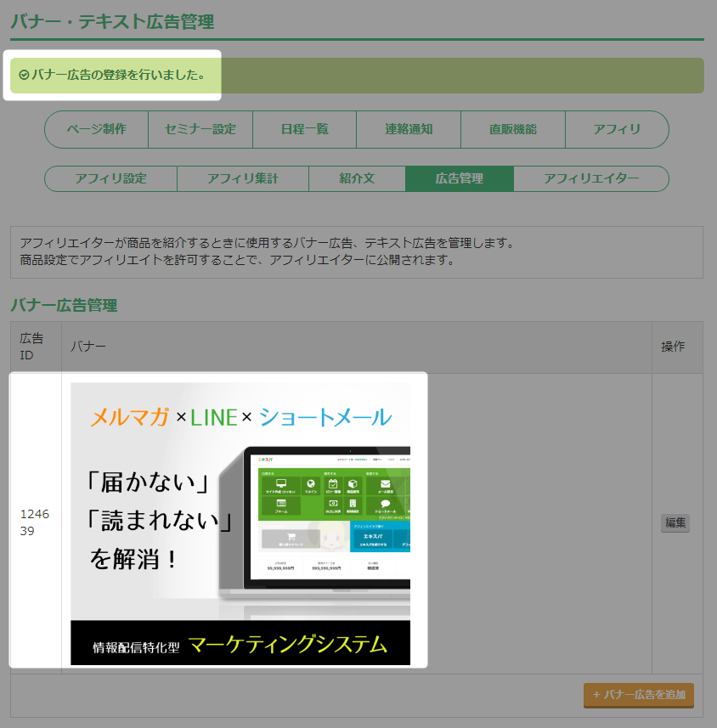Select the 紹介文 sub-tab
717x728 pixels.
pyautogui.click(x=357, y=178)
